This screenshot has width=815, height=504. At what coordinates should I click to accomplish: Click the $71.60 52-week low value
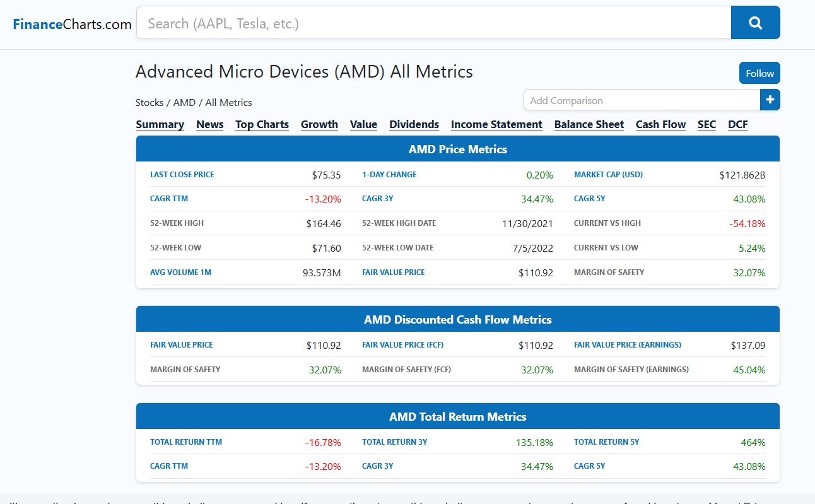coord(326,248)
